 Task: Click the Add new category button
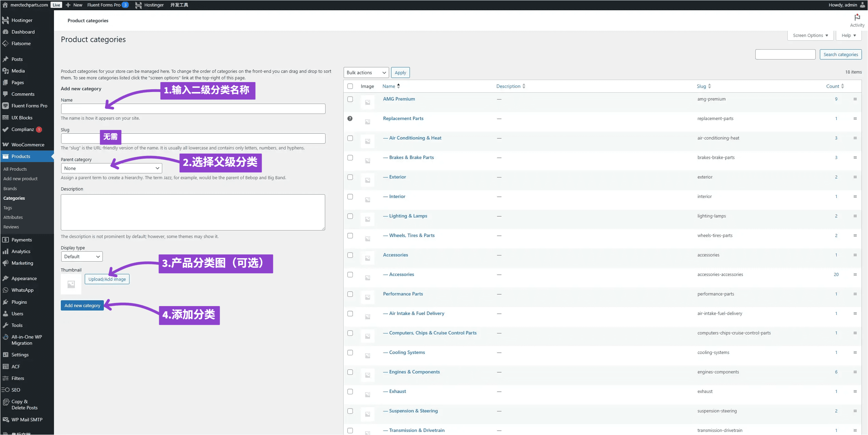coord(82,305)
